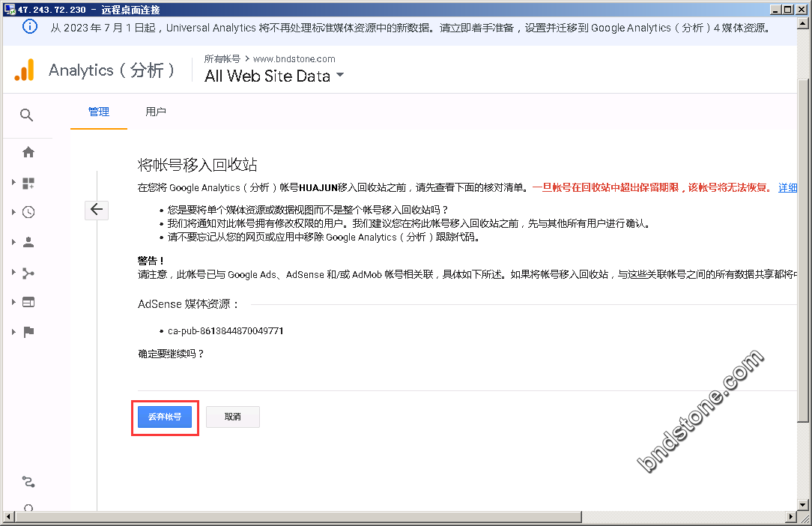Click the AdSense 媒体资源 label
812x526 pixels.
click(188, 304)
